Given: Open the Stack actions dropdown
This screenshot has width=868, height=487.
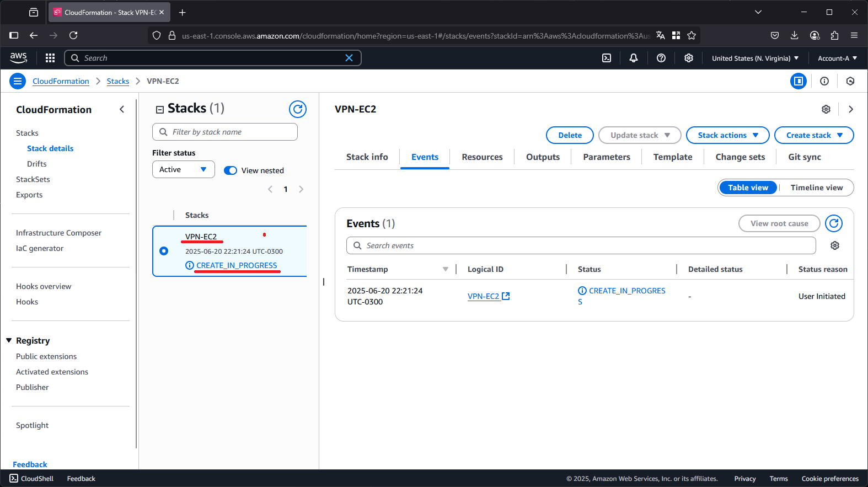Looking at the screenshot, I should click(727, 135).
